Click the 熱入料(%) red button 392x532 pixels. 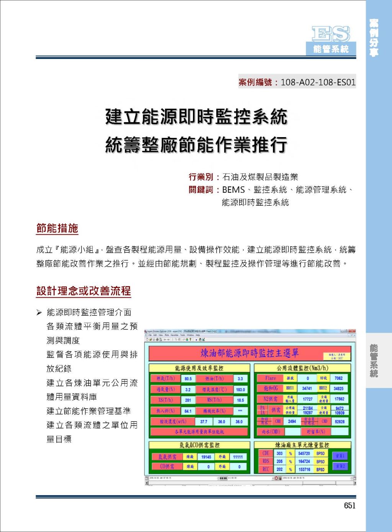166,411
